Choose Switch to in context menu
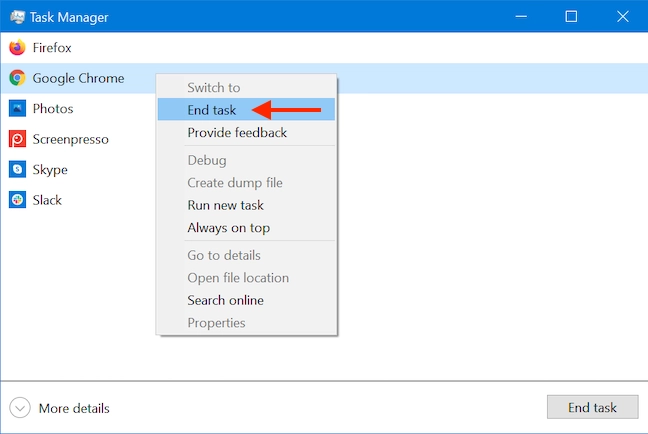648x434 pixels. tap(246, 88)
